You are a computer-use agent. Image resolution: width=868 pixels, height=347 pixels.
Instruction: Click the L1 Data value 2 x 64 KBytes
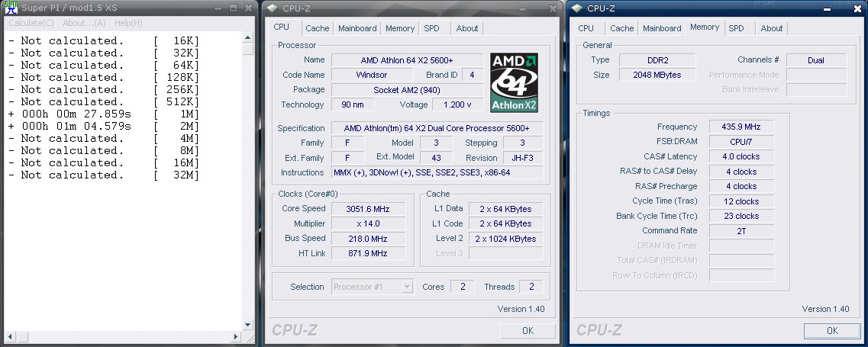coord(505,209)
